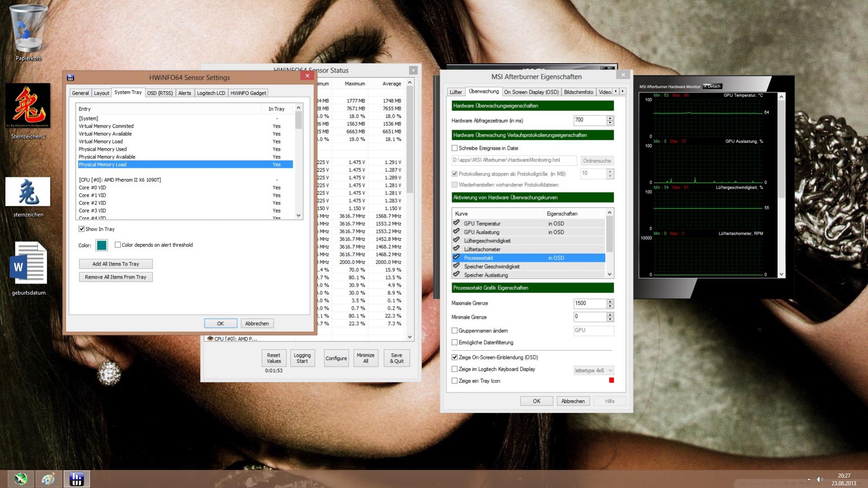Open the Alerts tab
Screen dimensions: 868x488
185,93
